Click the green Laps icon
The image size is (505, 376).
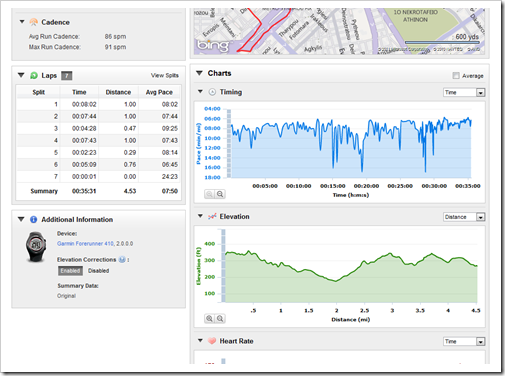pos(34,75)
